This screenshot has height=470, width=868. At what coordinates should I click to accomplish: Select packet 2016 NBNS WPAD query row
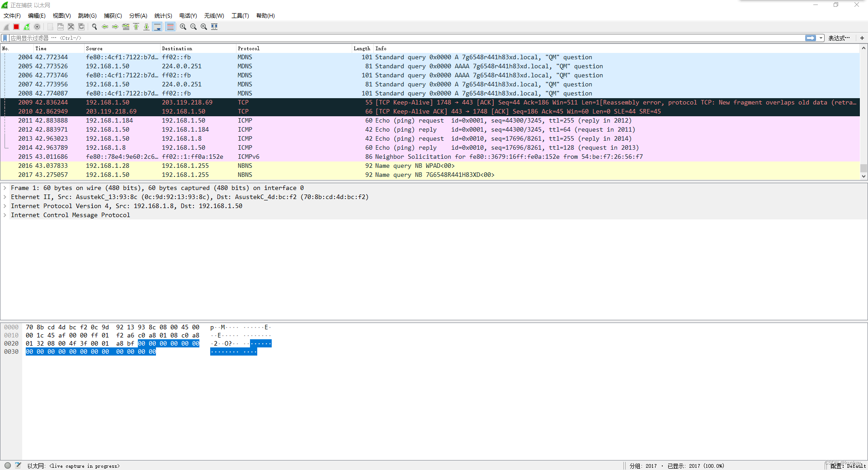(x=430, y=166)
